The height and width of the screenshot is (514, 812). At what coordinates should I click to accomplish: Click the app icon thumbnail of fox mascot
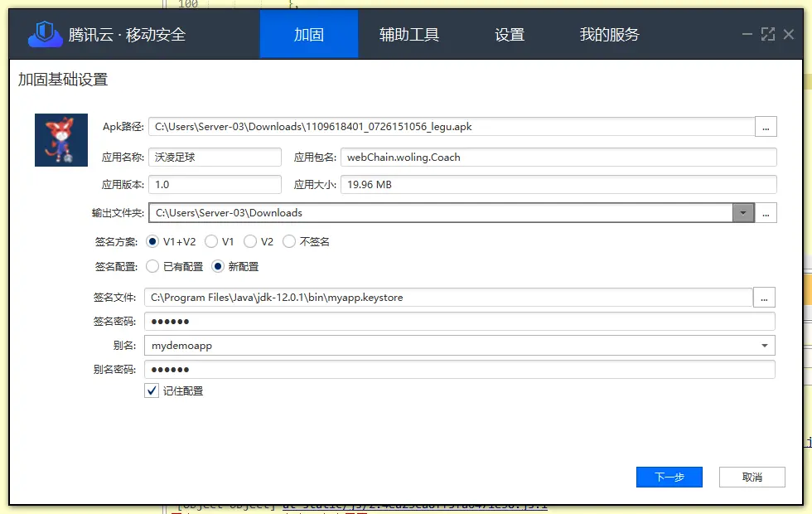61,140
